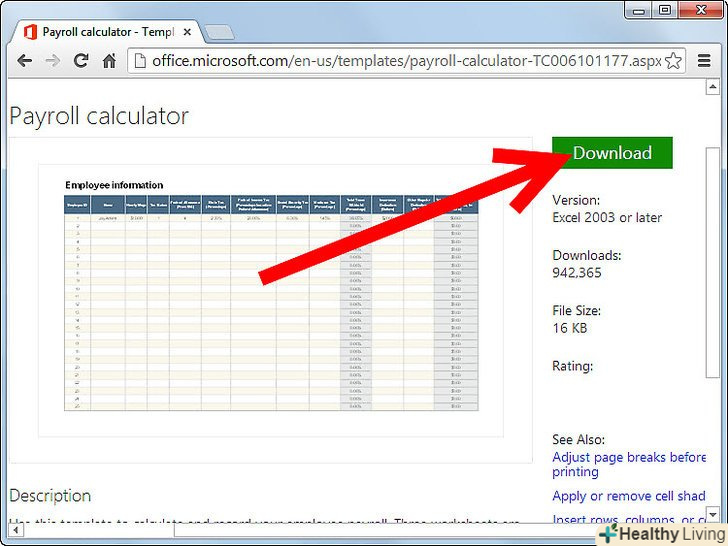The image size is (728, 546).
Task: Click the Downloads: label
Action: pos(587,255)
